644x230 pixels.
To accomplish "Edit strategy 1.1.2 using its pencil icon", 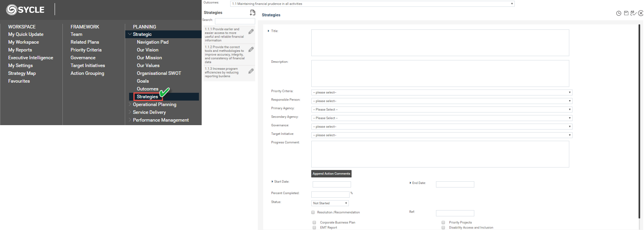I will pyautogui.click(x=251, y=50).
